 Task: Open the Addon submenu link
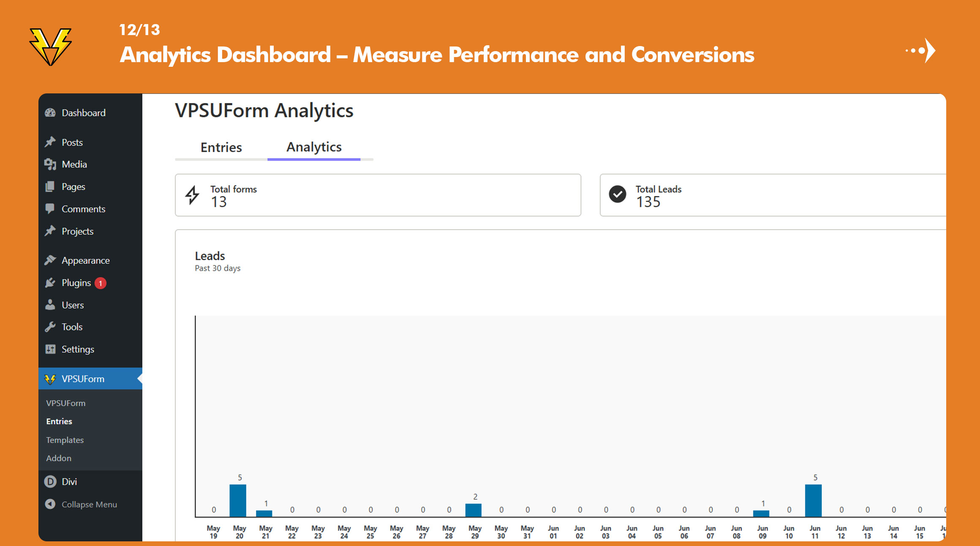click(59, 458)
